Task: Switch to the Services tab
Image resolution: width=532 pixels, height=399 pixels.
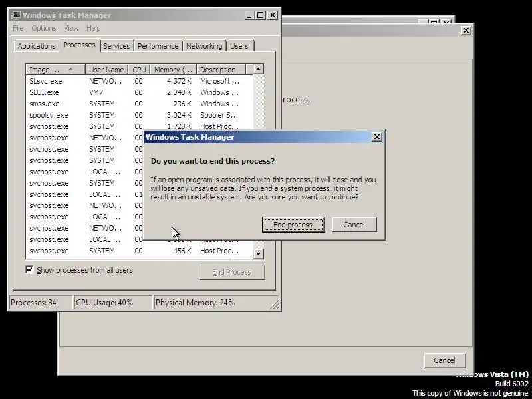Action: [116, 46]
